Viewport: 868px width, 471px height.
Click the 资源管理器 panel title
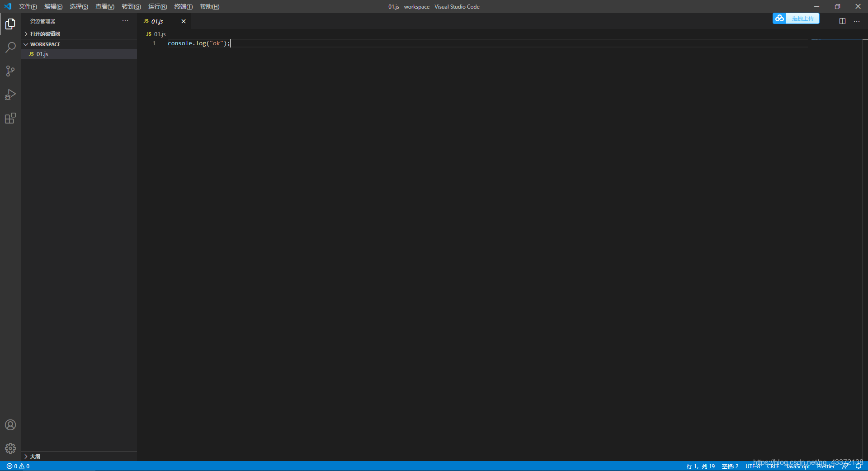42,21
